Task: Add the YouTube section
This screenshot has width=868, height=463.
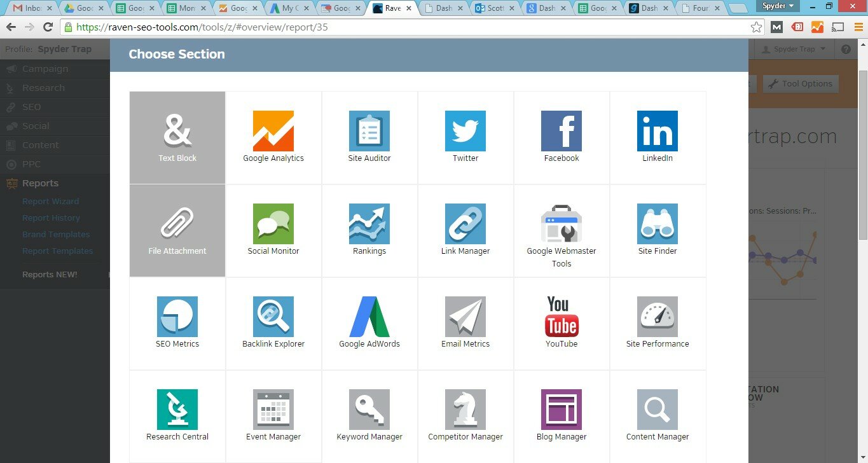Action: pos(561,323)
